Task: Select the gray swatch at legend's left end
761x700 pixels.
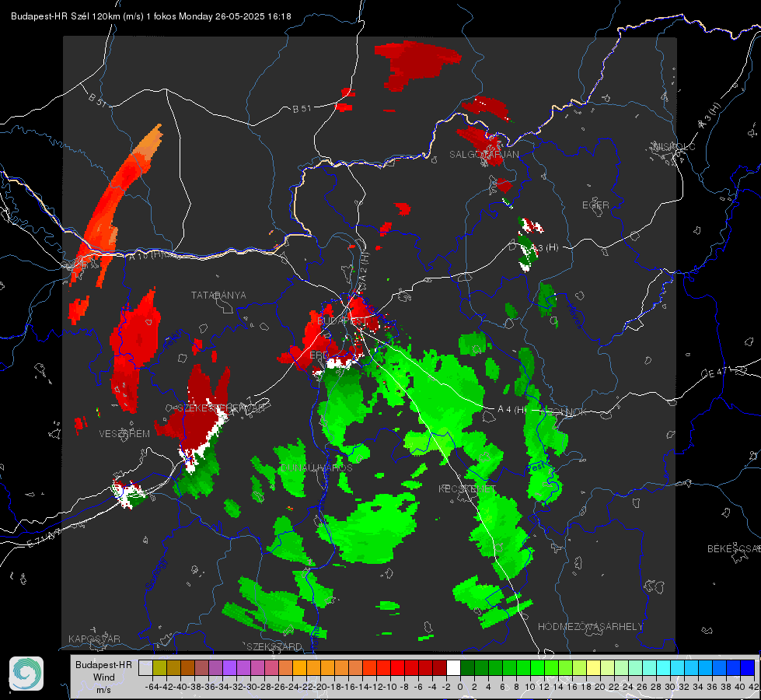Action: click(145, 667)
